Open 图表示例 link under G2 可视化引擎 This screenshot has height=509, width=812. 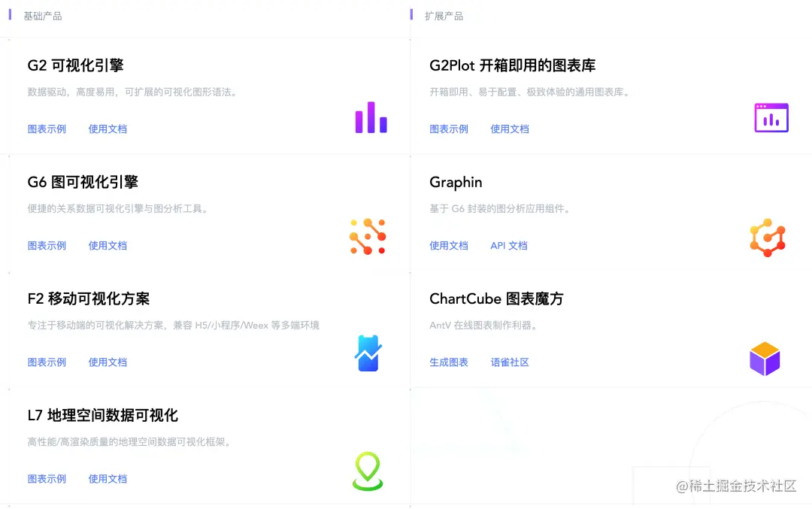coord(47,129)
